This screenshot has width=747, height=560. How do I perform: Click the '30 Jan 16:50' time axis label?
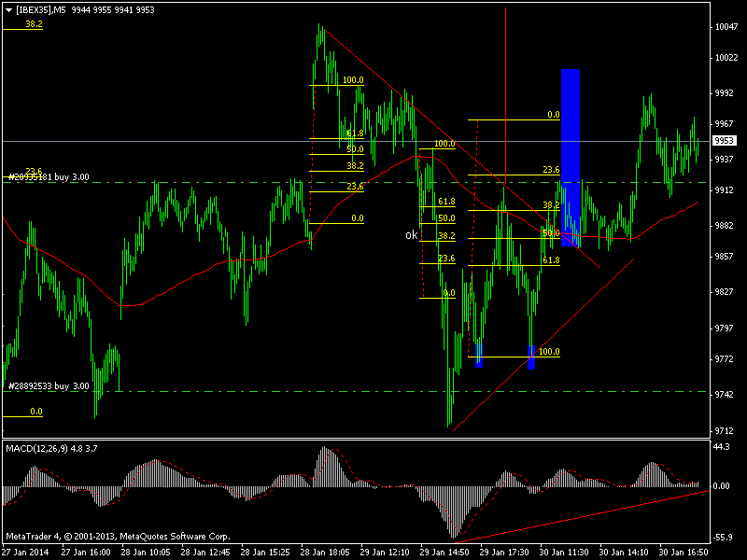click(682, 552)
